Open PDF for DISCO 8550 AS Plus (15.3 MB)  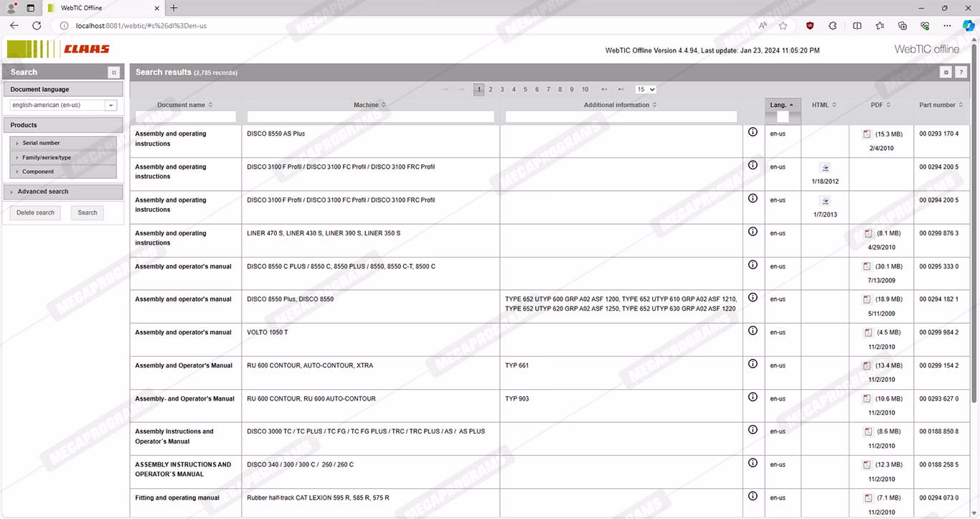[867, 134]
